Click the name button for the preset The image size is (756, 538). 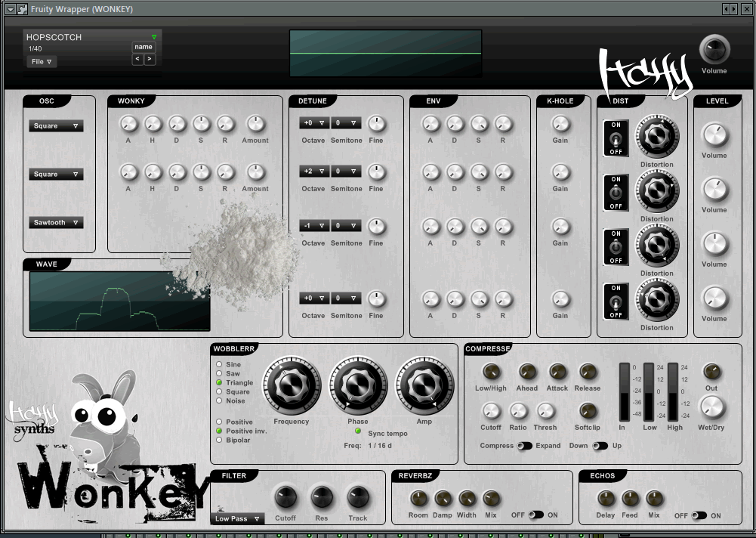pos(143,47)
